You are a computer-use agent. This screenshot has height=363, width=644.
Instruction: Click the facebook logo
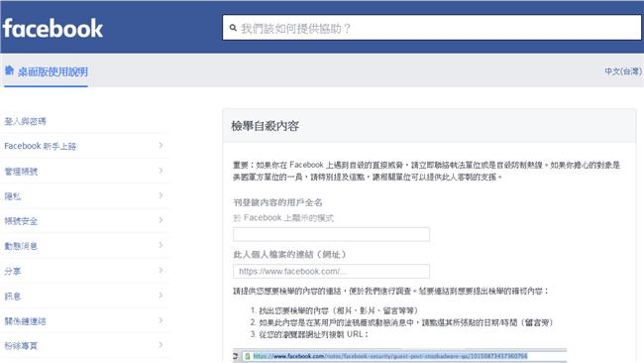53,29
